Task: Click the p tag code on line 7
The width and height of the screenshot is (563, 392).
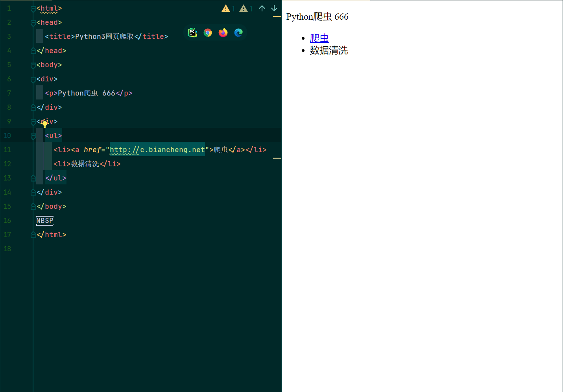Action: point(89,93)
